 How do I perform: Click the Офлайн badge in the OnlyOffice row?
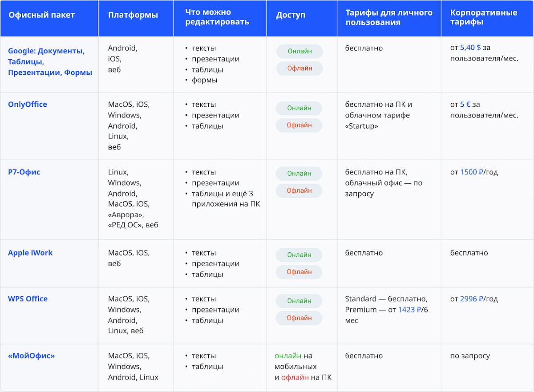tap(299, 125)
